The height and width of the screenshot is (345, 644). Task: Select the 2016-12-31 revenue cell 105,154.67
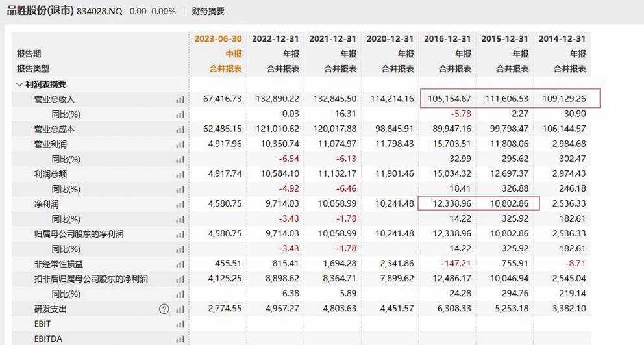tap(447, 99)
